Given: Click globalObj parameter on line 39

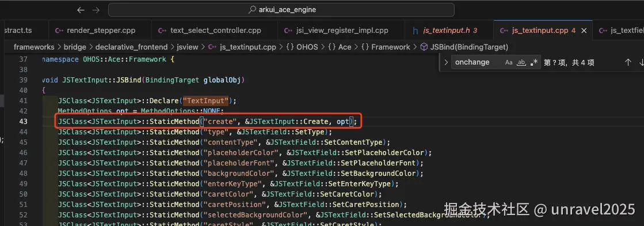Looking at the screenshot, I should click(222, 80).
